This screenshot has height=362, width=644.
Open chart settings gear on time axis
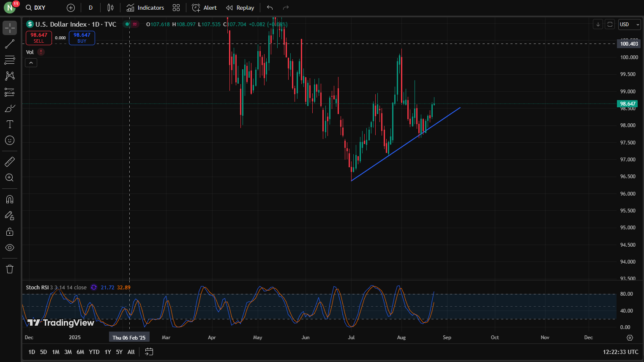630,338
